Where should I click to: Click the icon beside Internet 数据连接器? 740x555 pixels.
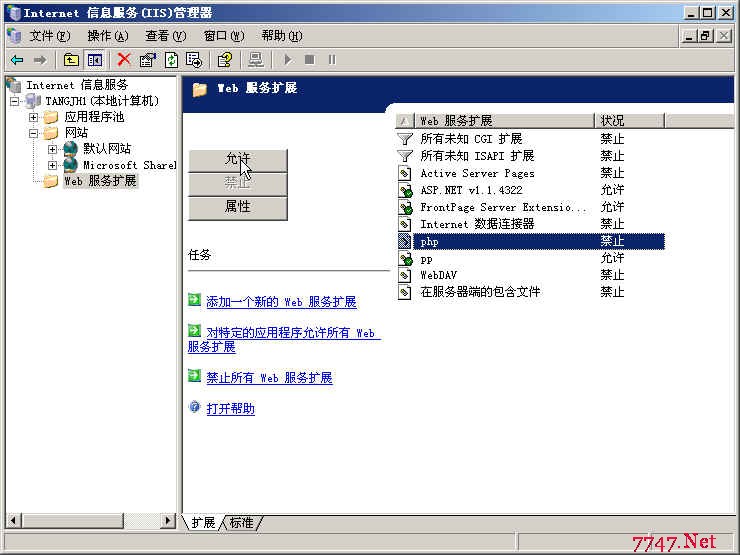[405, 224]
